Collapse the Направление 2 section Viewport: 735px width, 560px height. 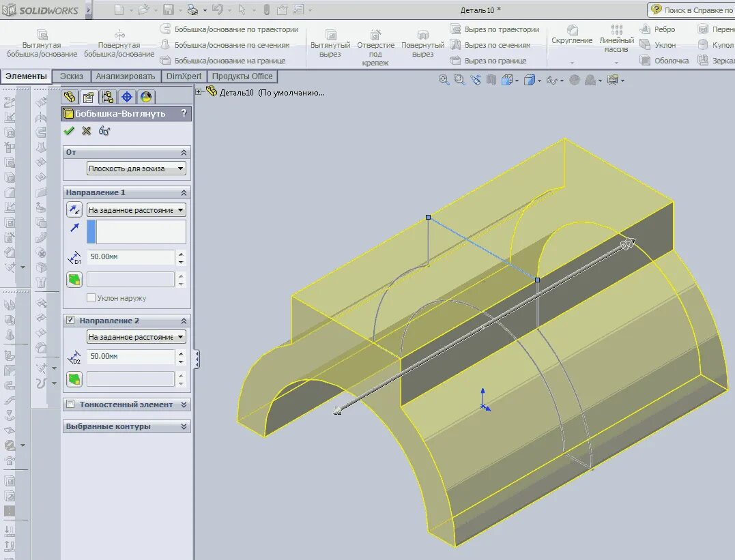coord(184,321)
